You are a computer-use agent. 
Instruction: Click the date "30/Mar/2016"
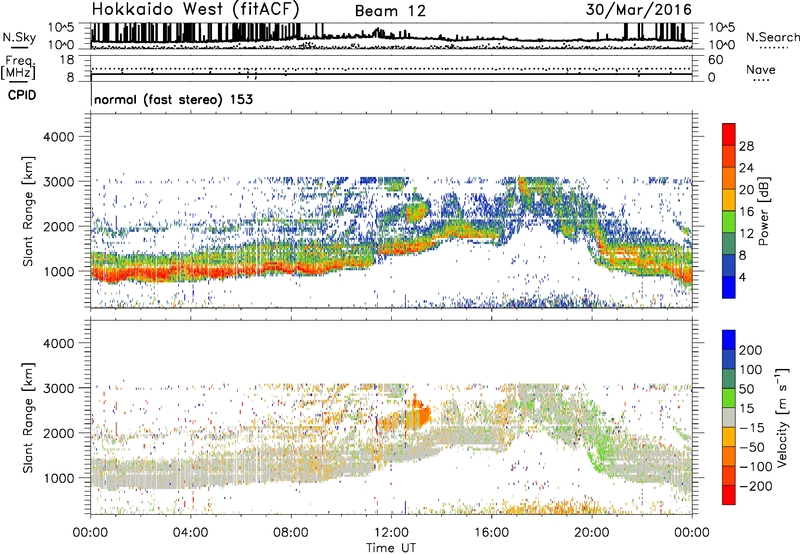coord(639,10)
